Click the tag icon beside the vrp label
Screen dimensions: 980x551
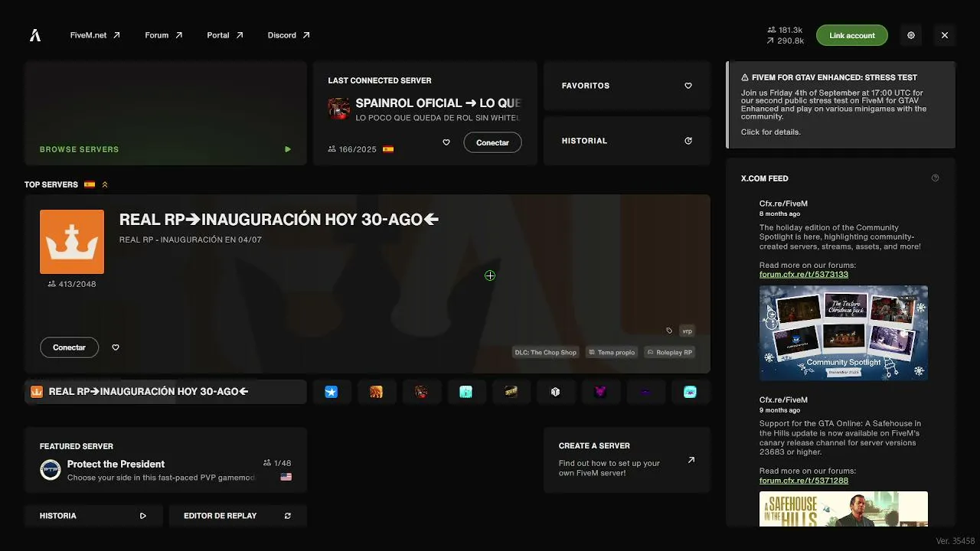click(669, 331)
